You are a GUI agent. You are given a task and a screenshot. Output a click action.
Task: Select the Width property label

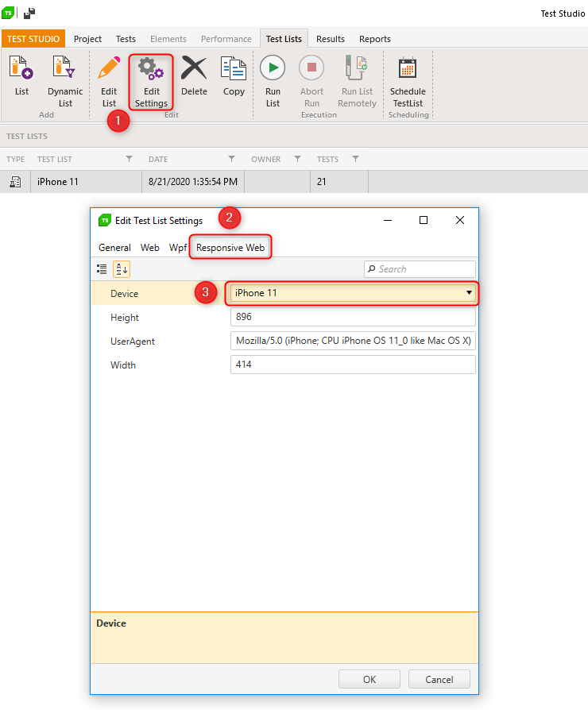click(123, 365)
